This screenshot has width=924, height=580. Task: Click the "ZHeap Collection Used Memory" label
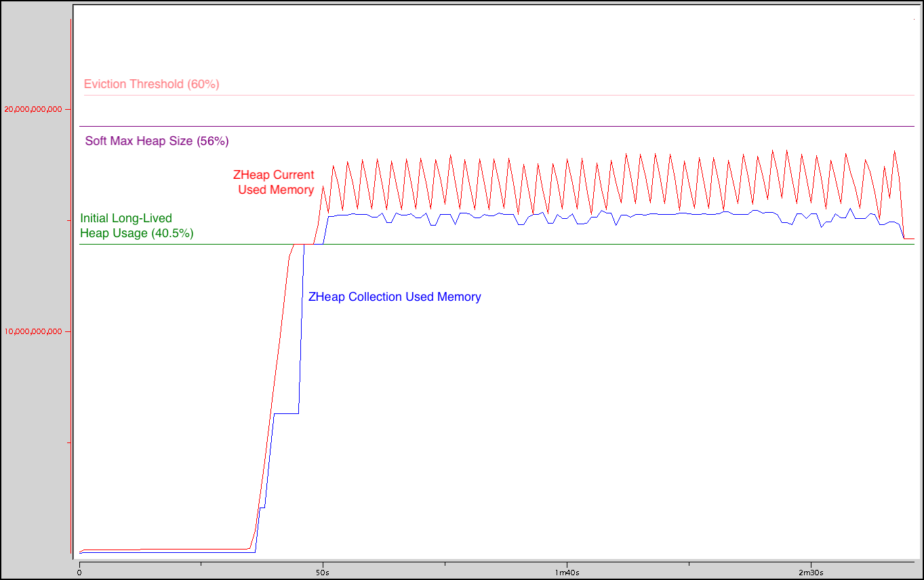click(x=395, y=297)
